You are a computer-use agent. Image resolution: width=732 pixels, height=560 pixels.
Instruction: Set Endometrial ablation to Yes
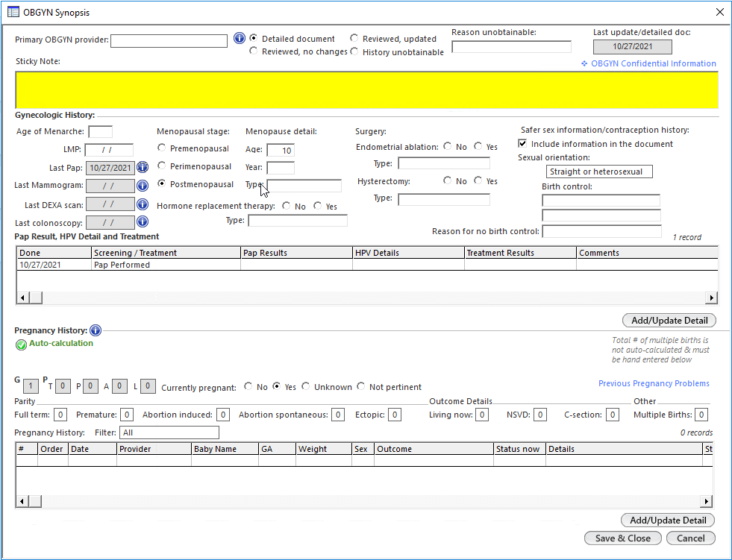coord(478,146)
